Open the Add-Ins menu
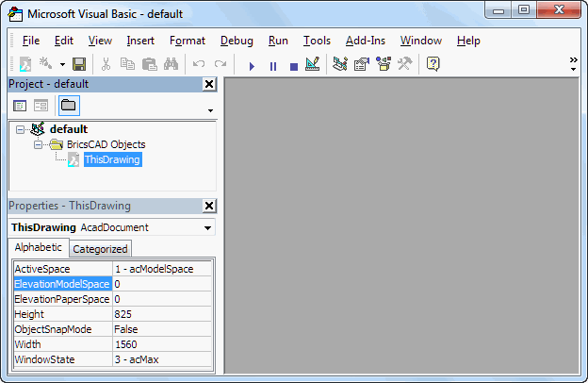 (x=366, y=41)
